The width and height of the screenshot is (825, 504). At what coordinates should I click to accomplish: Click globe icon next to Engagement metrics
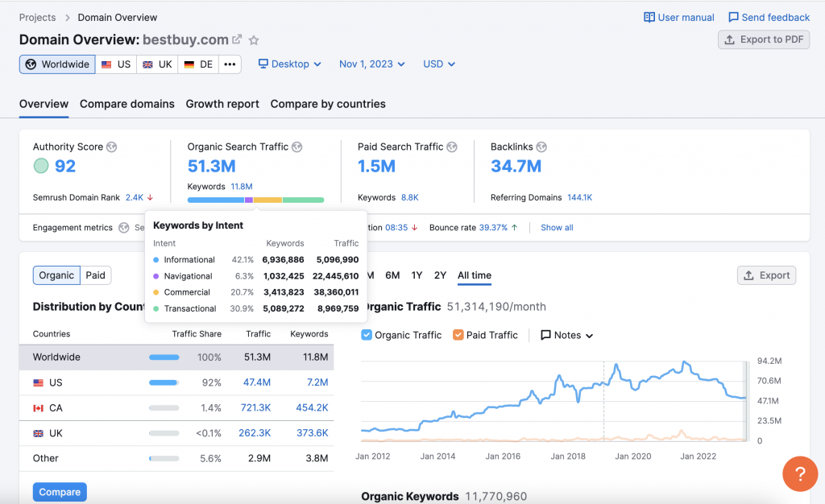[x=123, y=228]
